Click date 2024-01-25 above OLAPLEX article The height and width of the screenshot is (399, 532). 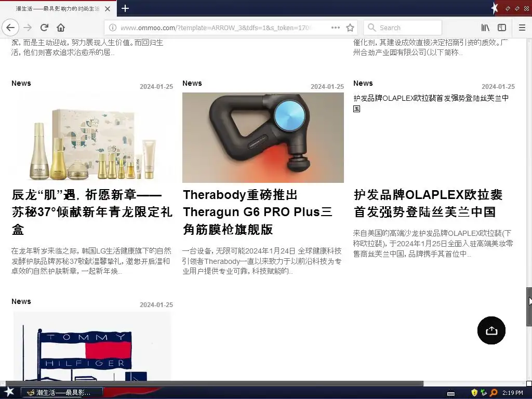(498, 87)
